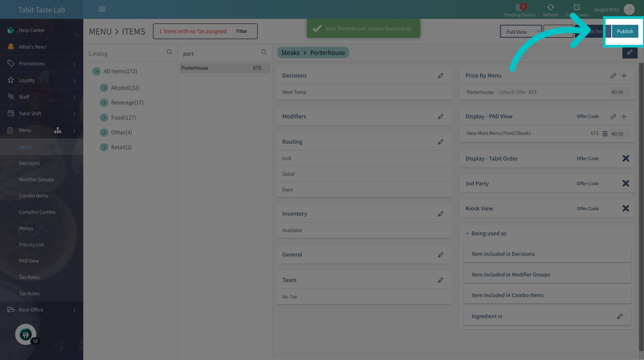Toggle the Kiosk View X mark
The image size is (644, 360).
click(626, 208)
